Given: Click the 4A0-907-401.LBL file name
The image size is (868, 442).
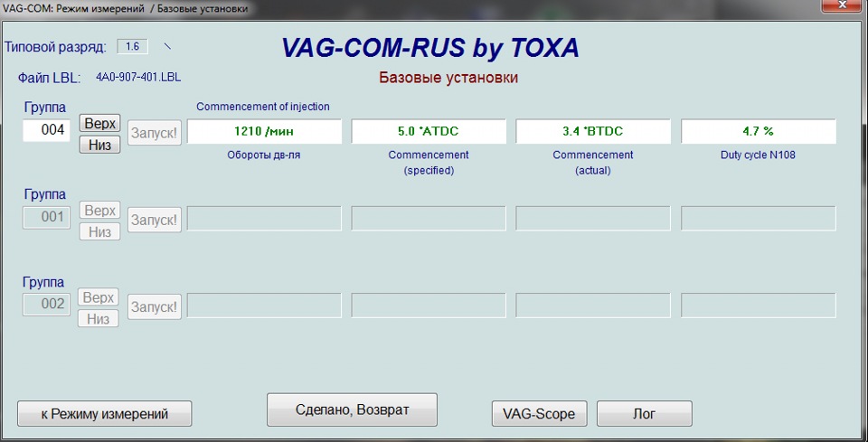Looking at the screenshot, I should 139,76.
